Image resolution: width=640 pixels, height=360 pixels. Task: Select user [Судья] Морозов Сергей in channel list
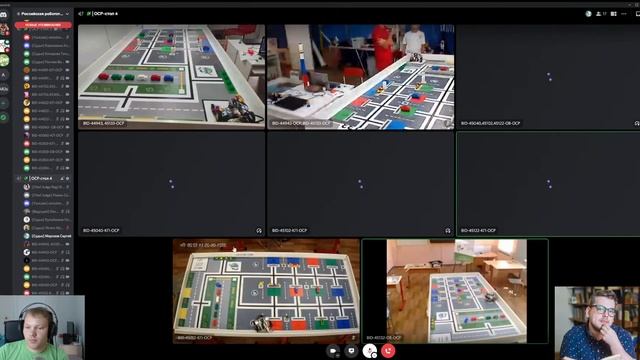point(47,236)
